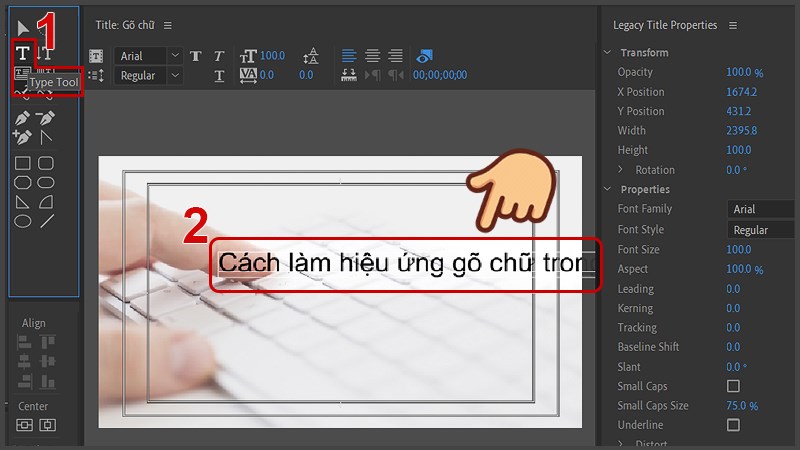Set text alignment to left
800x450 pixels.
349,56
